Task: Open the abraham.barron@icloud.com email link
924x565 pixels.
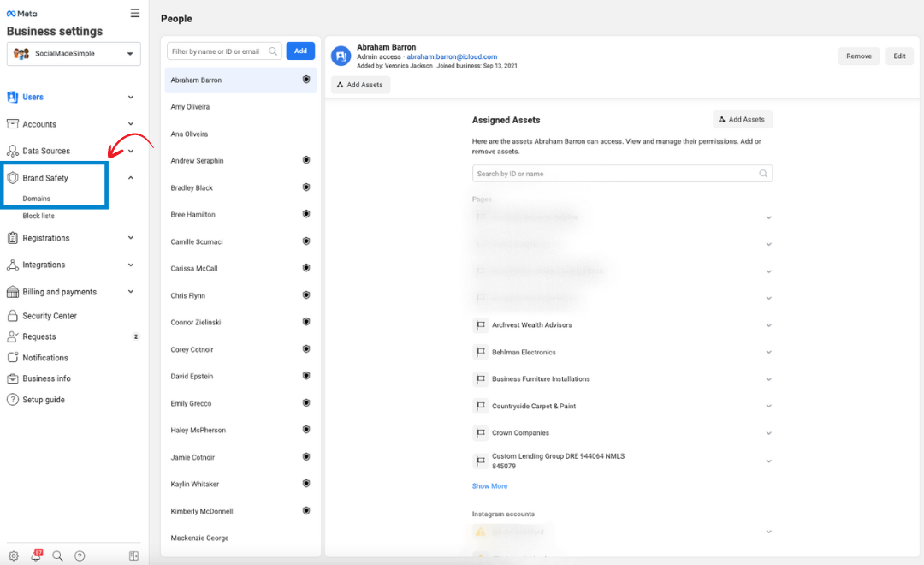Action: point(452,56)
